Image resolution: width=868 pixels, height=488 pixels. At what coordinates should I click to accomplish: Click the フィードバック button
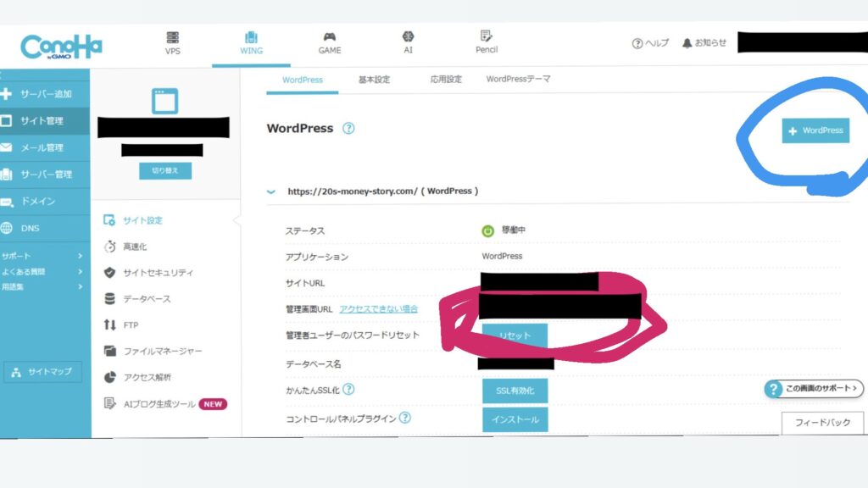pyautogui.click(x=821, y=422)
